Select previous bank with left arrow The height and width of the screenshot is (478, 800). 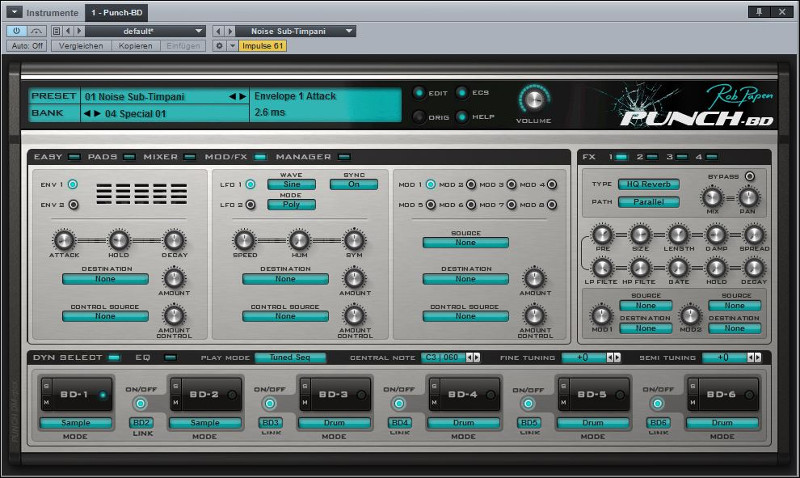(87, 113)
